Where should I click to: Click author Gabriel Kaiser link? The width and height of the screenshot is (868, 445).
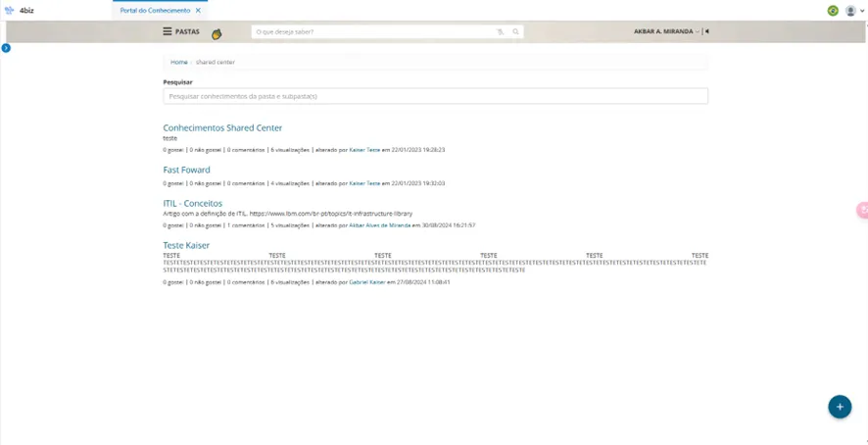(367, 282)
